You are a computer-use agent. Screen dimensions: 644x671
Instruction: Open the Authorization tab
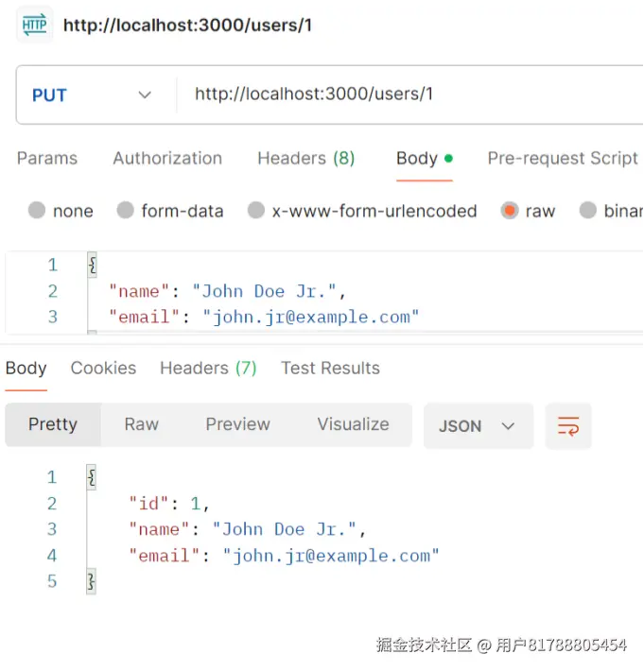coord(167,158)
